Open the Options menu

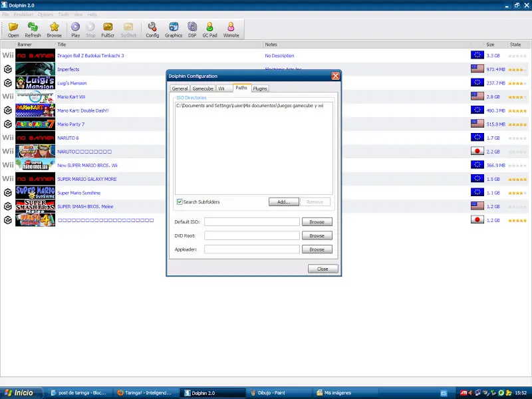coord(45,14)
